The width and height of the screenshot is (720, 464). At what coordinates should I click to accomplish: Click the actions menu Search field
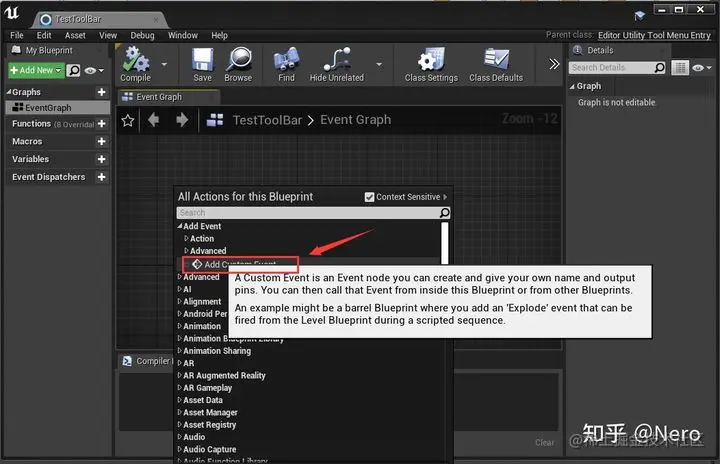(x=308, y=213)
